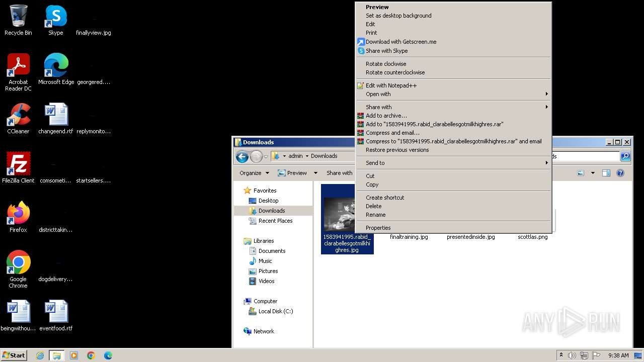Click the clock in the taskbar
Screen dimensions: 644x362
click(x=618, y=355)
